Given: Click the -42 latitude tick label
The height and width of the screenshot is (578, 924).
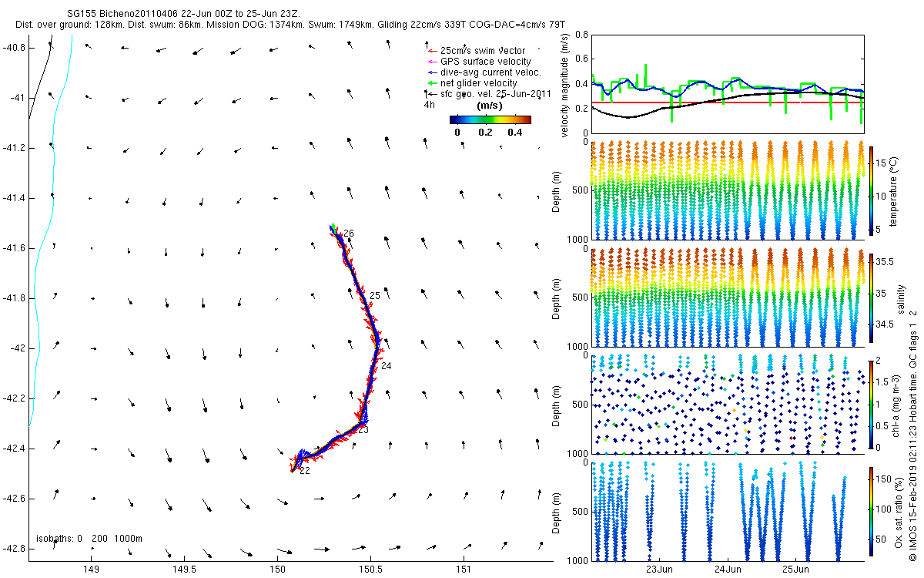Looking at the screenshot, I should (17, 348).
